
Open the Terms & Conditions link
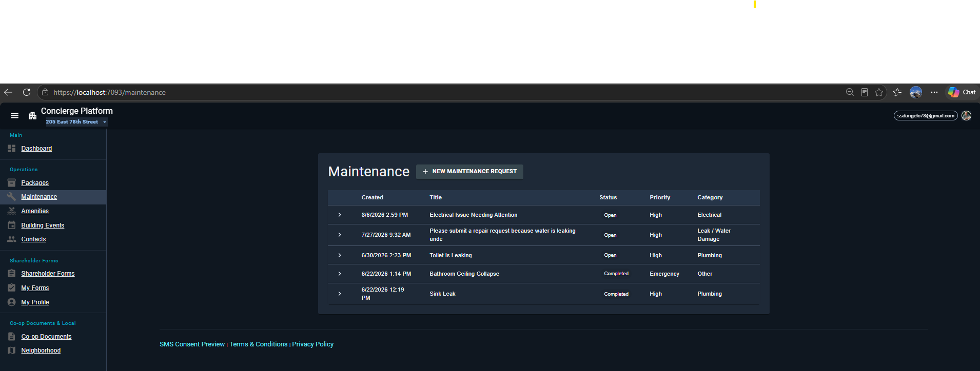coord(258,344)
